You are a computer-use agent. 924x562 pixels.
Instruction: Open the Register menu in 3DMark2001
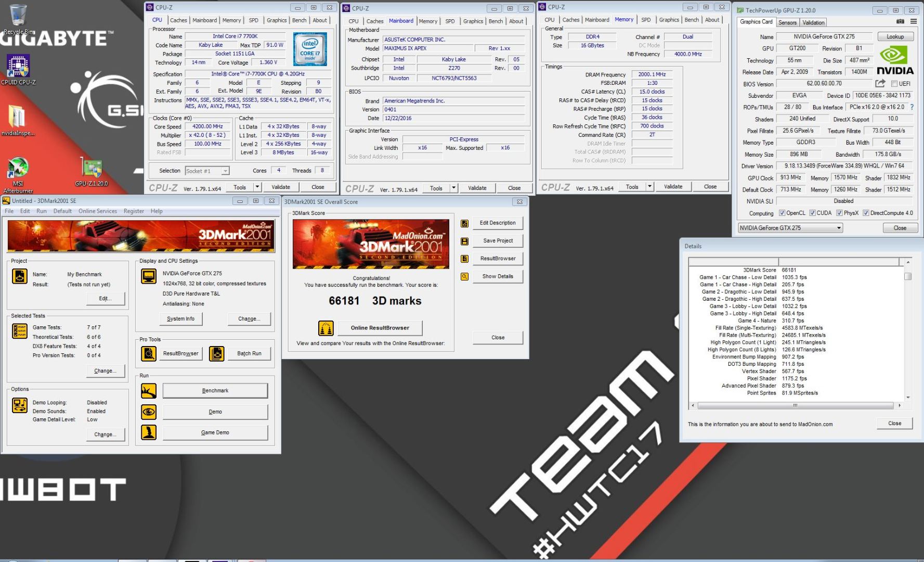point(134,211)
